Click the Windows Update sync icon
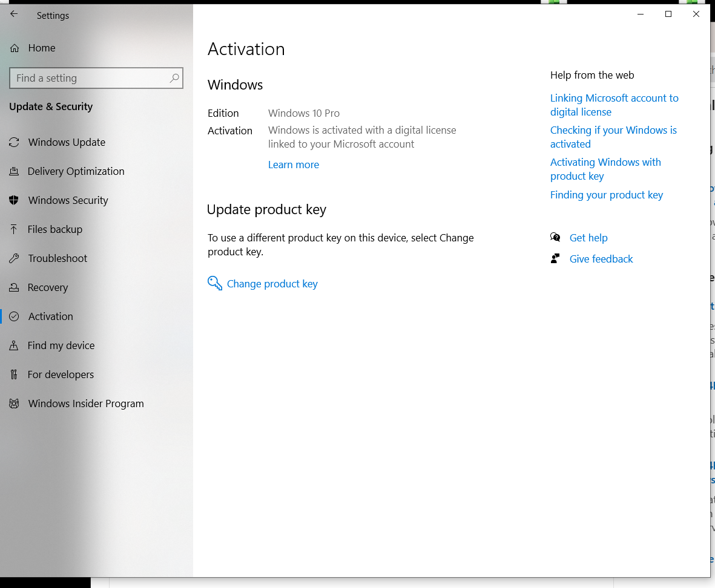Image resolution: width=715 pixels, height=588 pixels. click(x=14, y=142)
